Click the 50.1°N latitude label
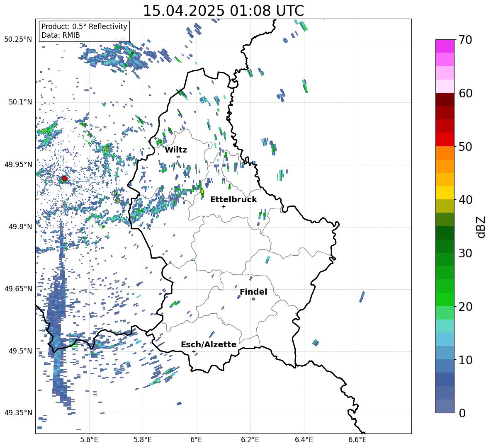Image resolution: width=491 pixels, height=448 pixels. click(x=20, y=102)
